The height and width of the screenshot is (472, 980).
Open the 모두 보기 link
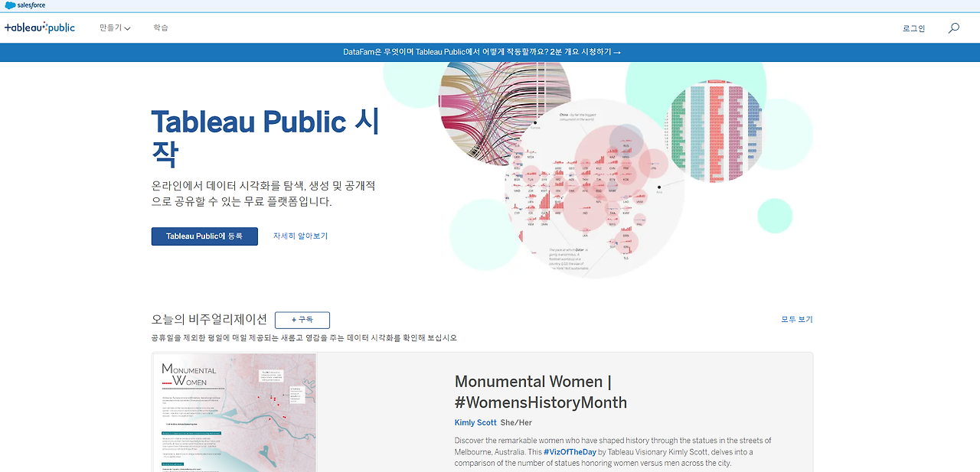pyautogui.click(x=797, y=319)
